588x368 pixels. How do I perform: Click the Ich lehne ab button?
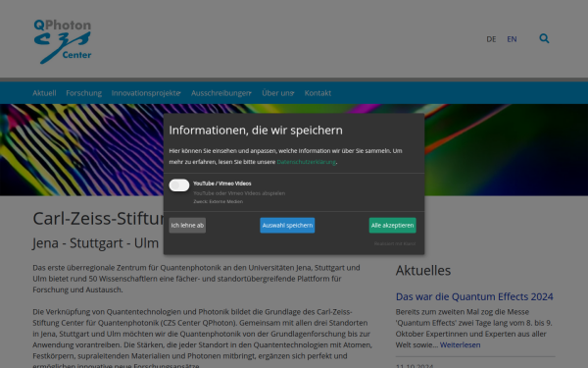187,226
